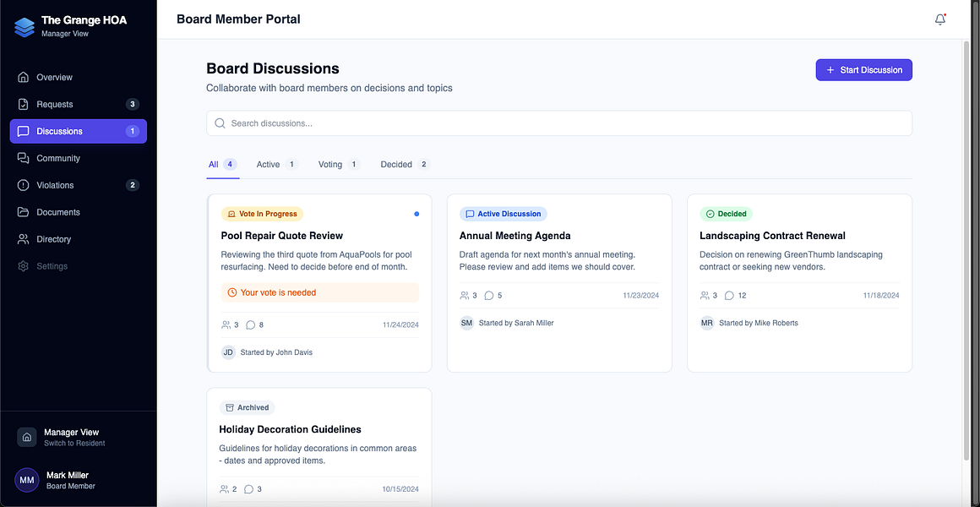Screen dimensions: 980x507
Task: Click the magnifier icon in search bar
Action: (220, 123)
